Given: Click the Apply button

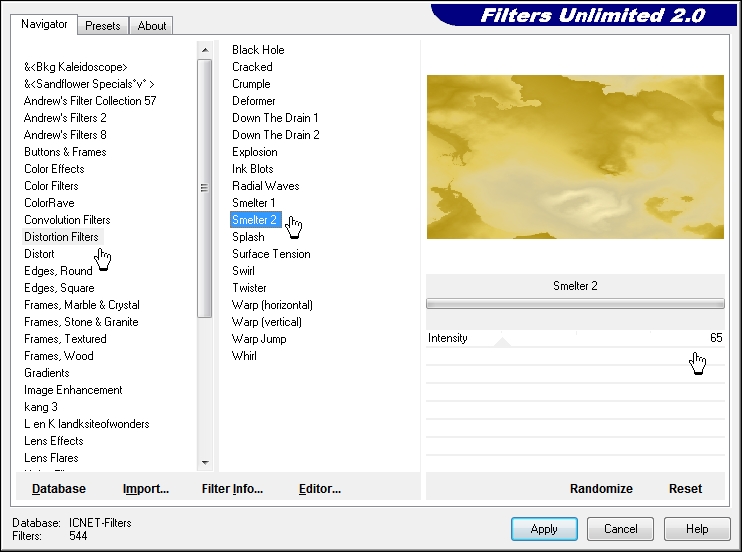Looking at the screenshot, I should pos(544,529).
